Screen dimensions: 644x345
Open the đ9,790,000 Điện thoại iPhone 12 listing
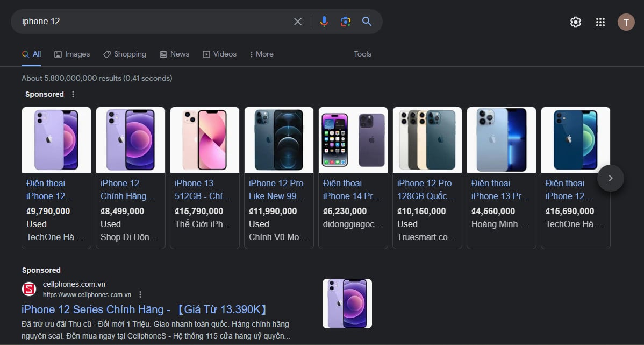pyautogui.click(x=49, y=189)
